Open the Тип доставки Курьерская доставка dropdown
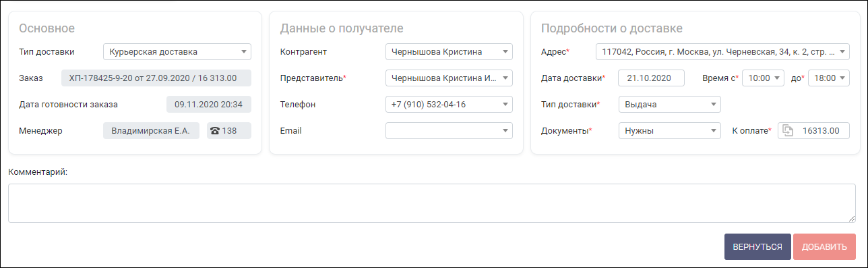The width and height of the screenshot is (868, 268). tap(177, 52)
